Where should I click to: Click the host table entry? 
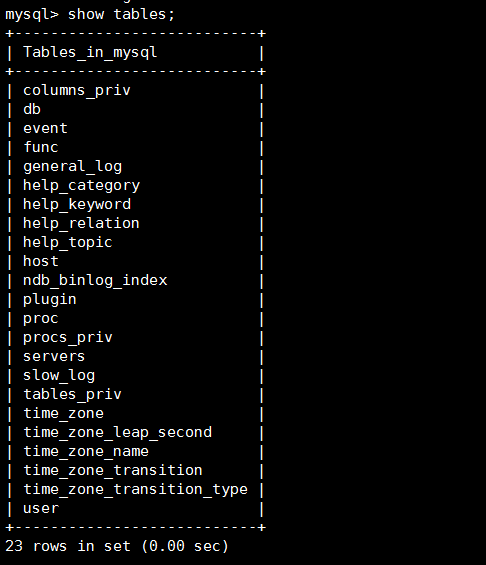[x=41, y=261]
